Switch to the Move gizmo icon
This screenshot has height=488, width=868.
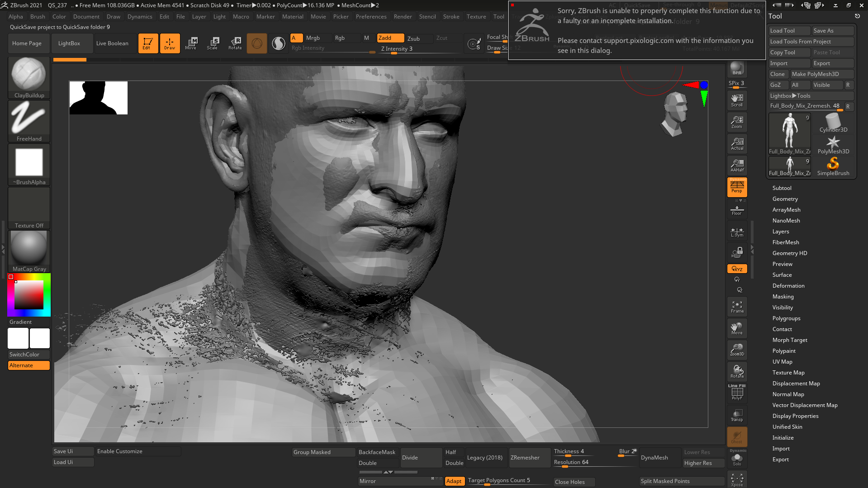click(x=191, y=43)
